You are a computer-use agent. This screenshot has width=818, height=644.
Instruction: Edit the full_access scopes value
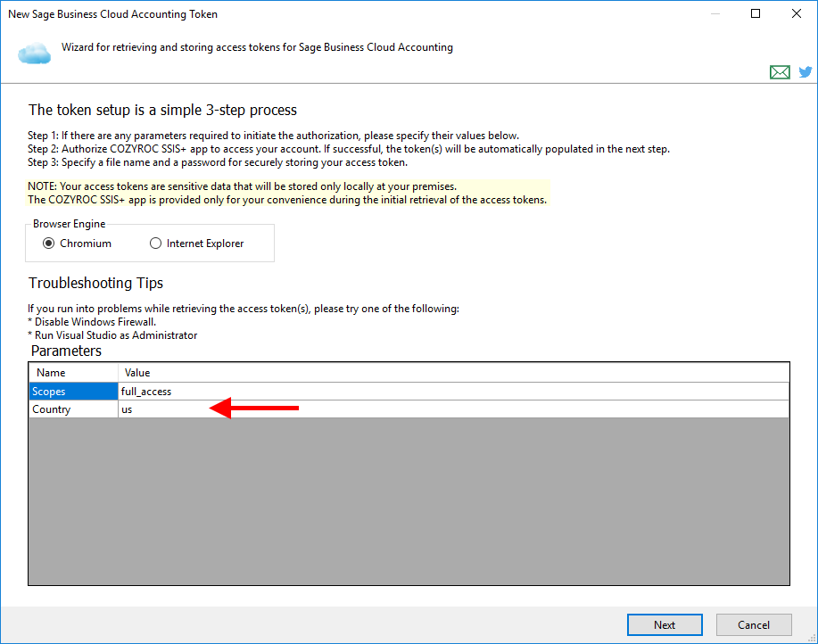pos(453,391)
